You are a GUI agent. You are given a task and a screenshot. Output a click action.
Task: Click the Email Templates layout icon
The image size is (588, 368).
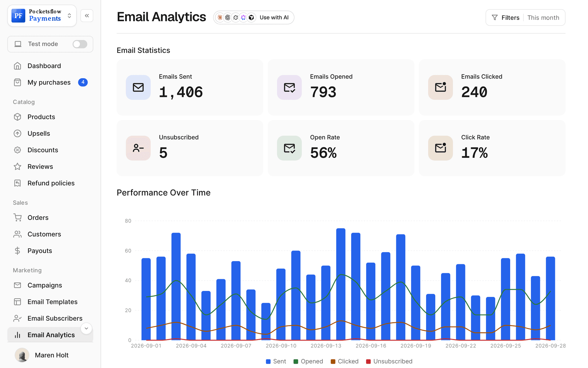pyautogui.click(x=18, y=302)
